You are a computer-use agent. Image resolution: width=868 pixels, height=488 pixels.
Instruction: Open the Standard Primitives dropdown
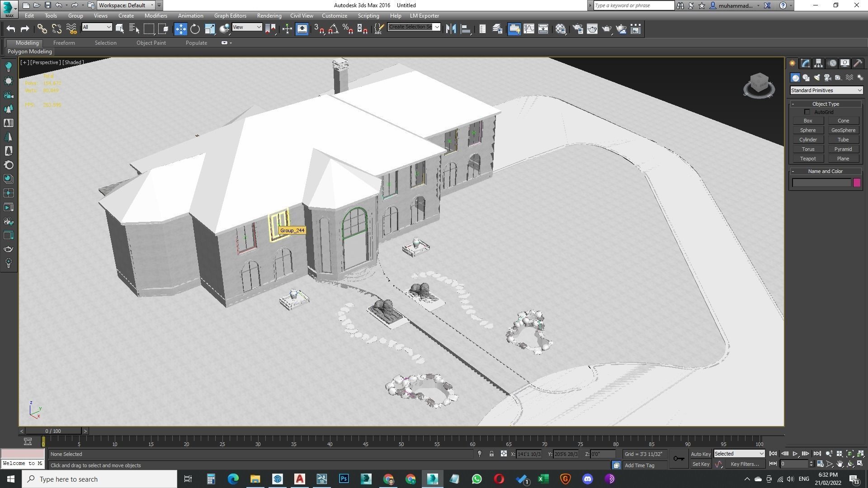(826, 90)
